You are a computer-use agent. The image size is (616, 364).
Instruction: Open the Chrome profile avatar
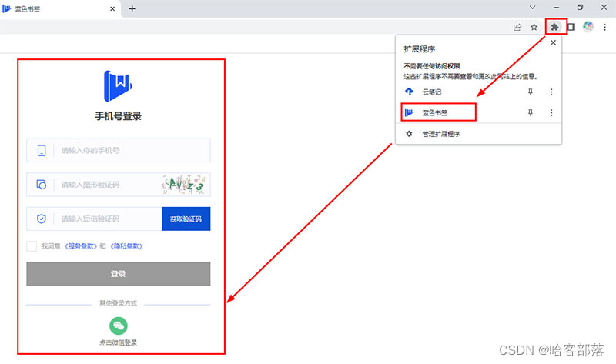(588, 26)
